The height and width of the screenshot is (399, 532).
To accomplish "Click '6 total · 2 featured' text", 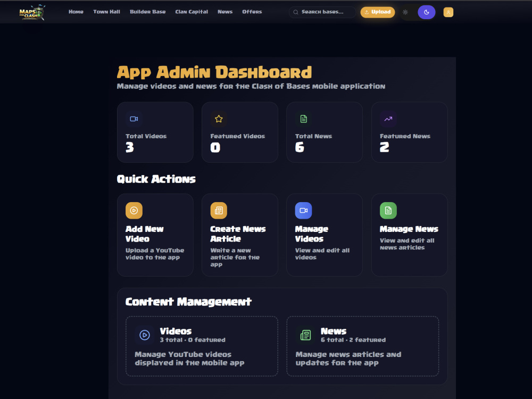I will point(353,339).
